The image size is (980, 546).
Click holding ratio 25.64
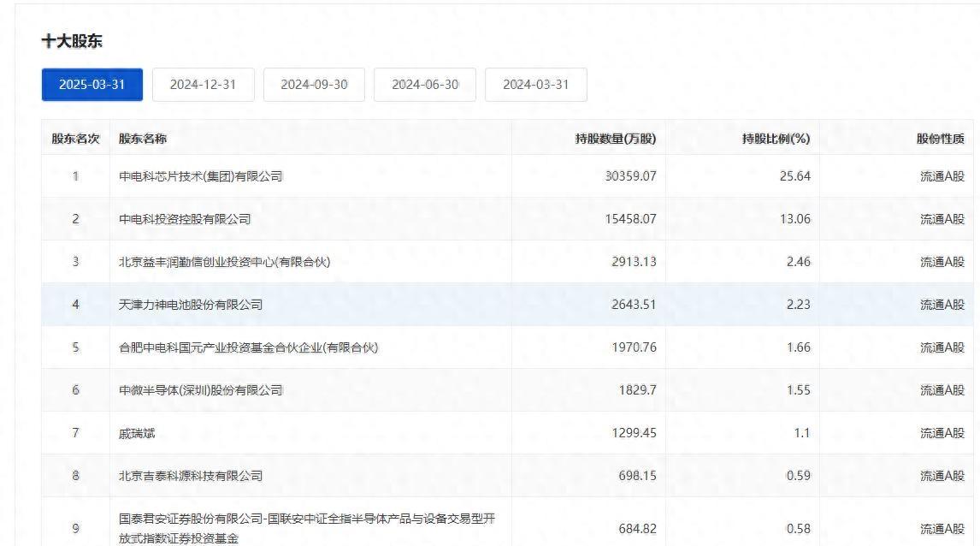pos(795,176)
